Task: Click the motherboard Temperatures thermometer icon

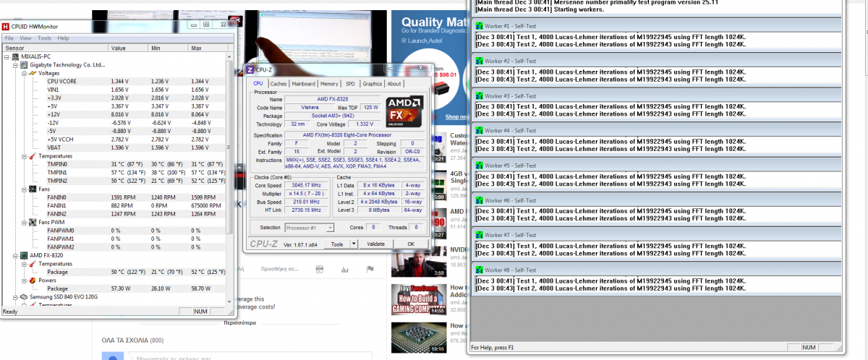Action: (x=32, y=156)
